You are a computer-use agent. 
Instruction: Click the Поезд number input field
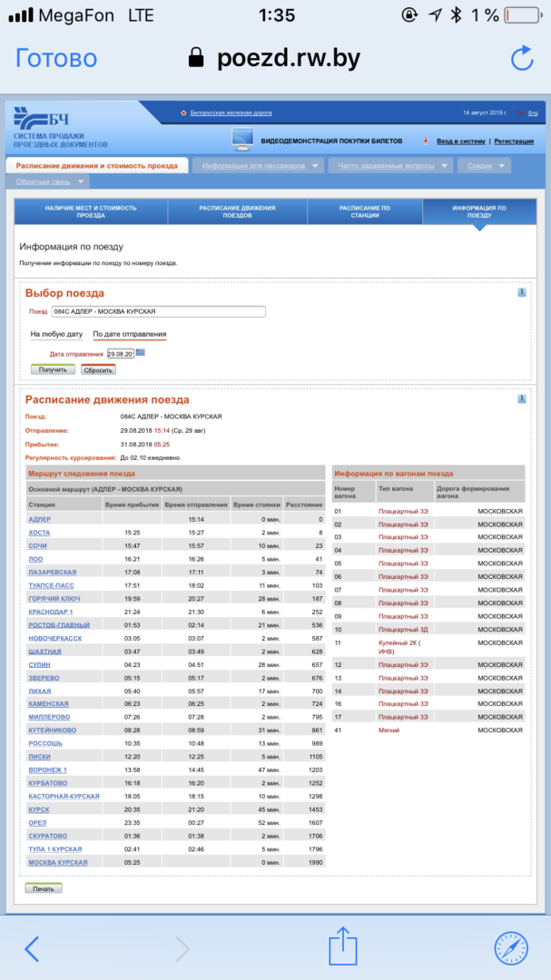point(158,311)
